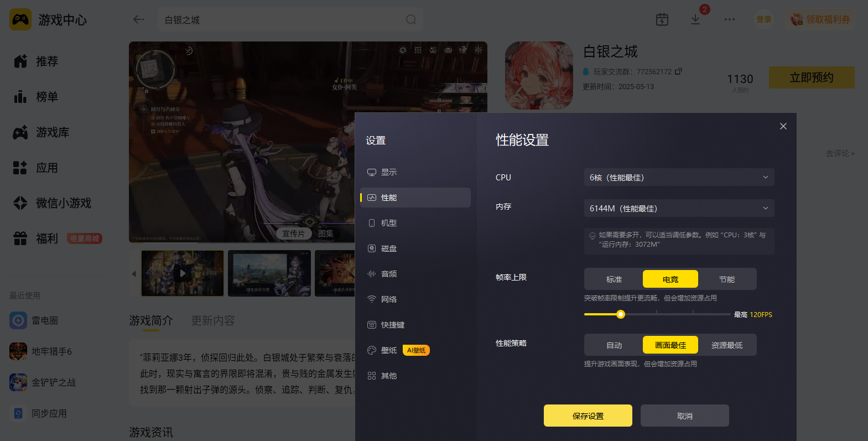Select 电竞 frame rate limit

(x=671, y=279)
